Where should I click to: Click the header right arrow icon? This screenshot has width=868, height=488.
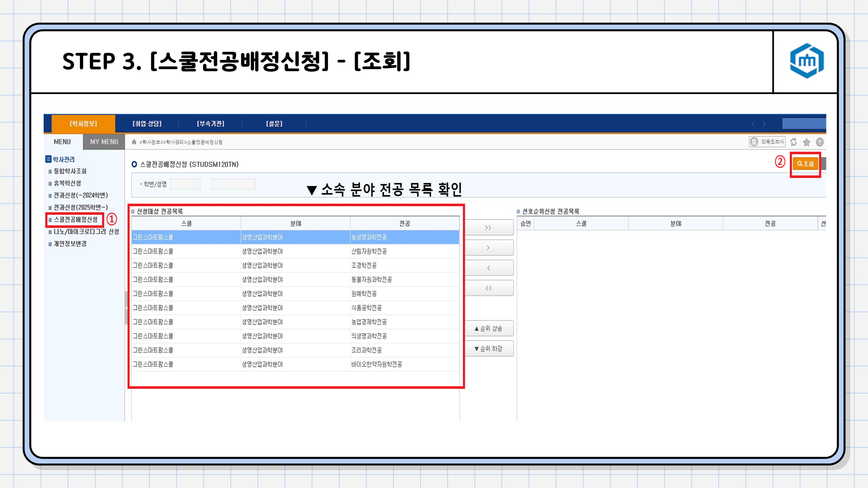(764, 124)
